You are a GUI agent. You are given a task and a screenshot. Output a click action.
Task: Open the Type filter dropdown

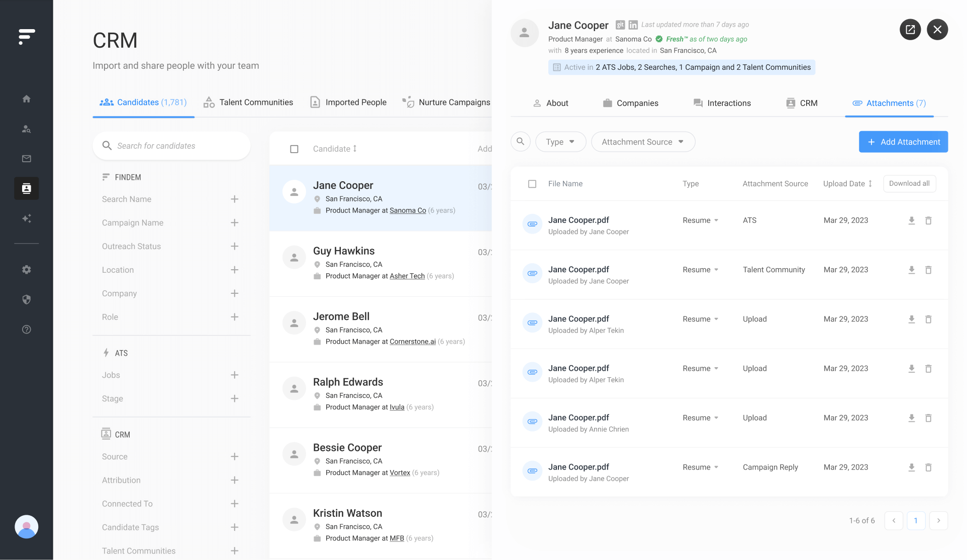click(560, 142)
